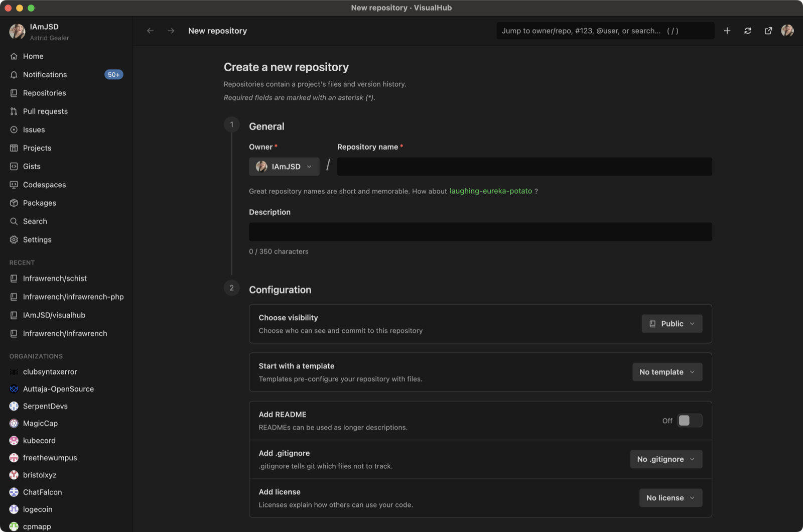Open recent repo Infrawrench/schist
The image size is (803, 532).
point(66,279)
